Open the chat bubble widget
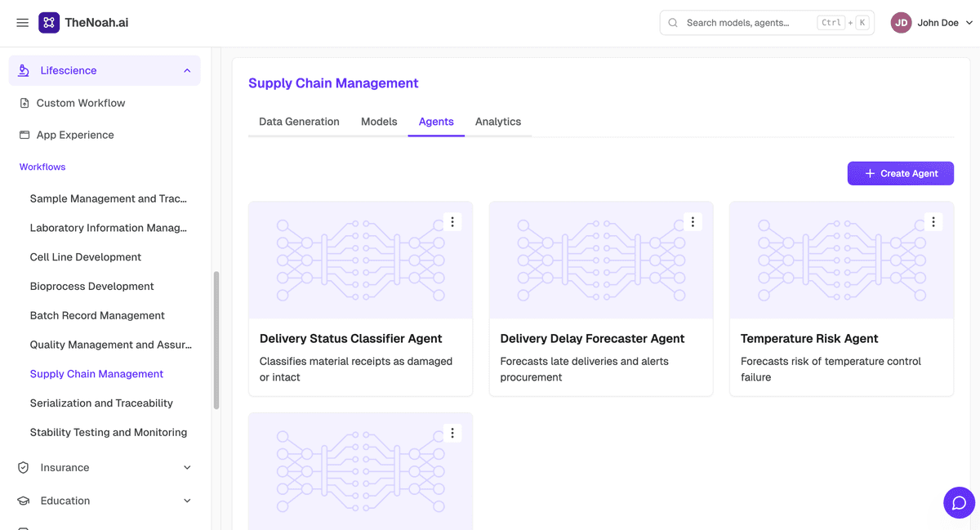980x530 pixels. [960, 502]
